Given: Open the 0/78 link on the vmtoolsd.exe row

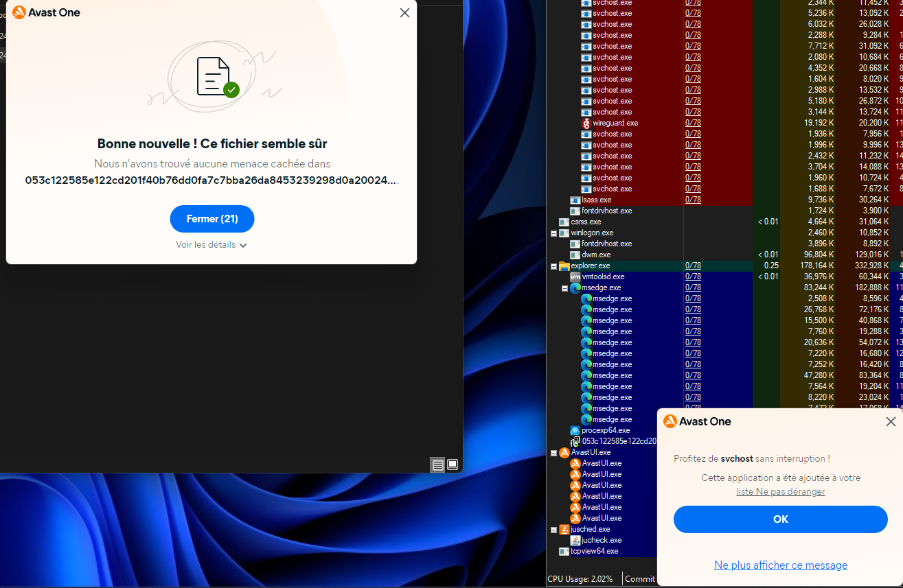Looking at the screenshot, I should click(693, 277).
